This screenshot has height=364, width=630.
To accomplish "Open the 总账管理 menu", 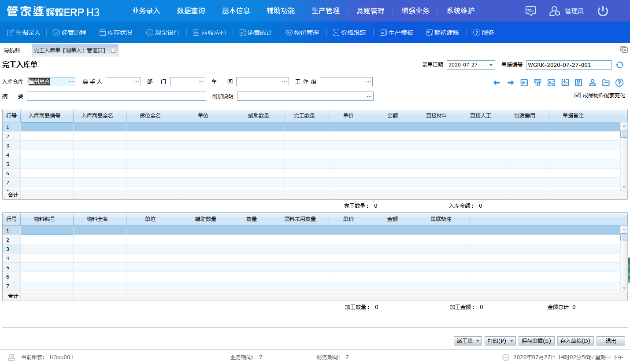I will (x=371, y=11).
